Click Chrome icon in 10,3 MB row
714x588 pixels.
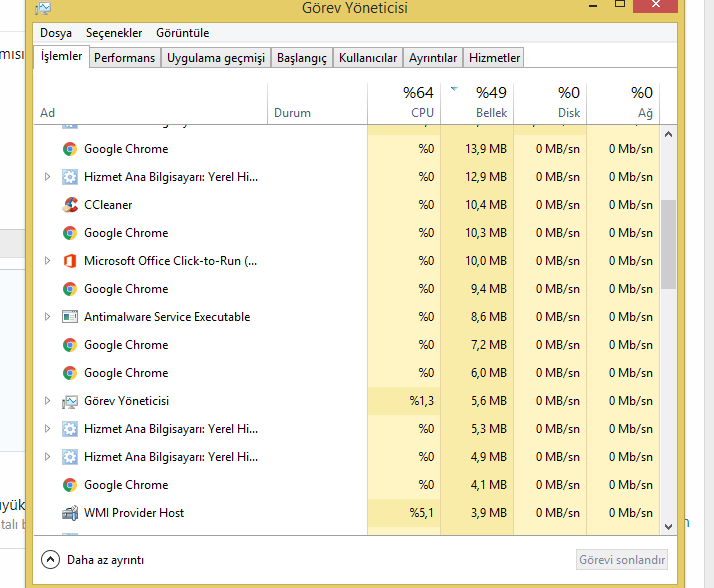click(x=70, y=233)
